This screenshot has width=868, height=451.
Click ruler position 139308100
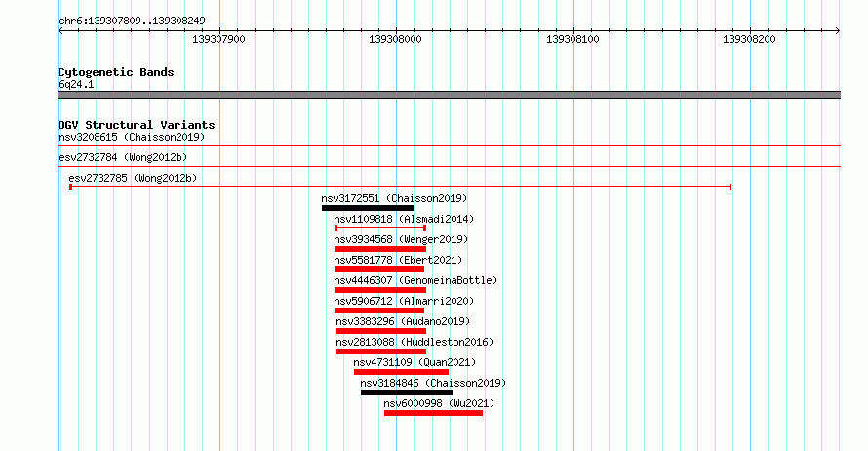coord(572,39)
